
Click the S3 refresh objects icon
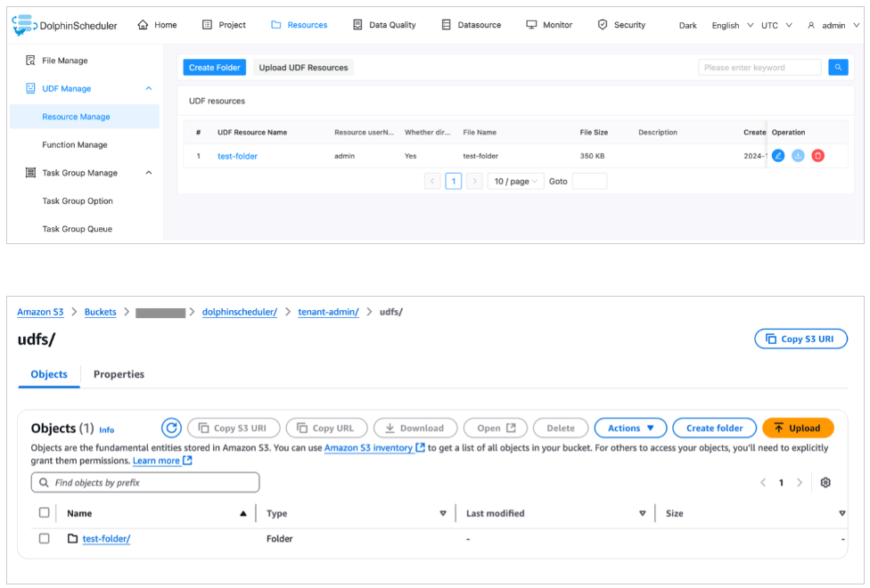pyautogui.click(x=172, y=428)
